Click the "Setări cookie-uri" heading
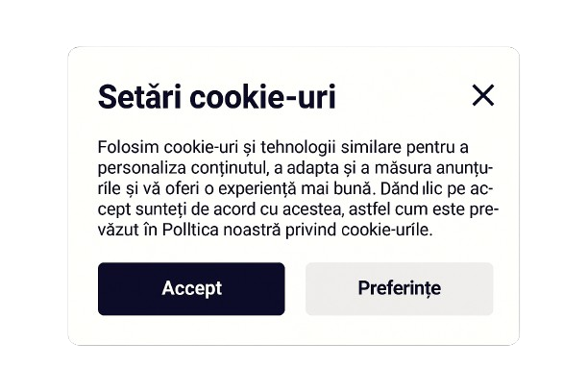Screen dimensions: 588x392 (217, 97)
